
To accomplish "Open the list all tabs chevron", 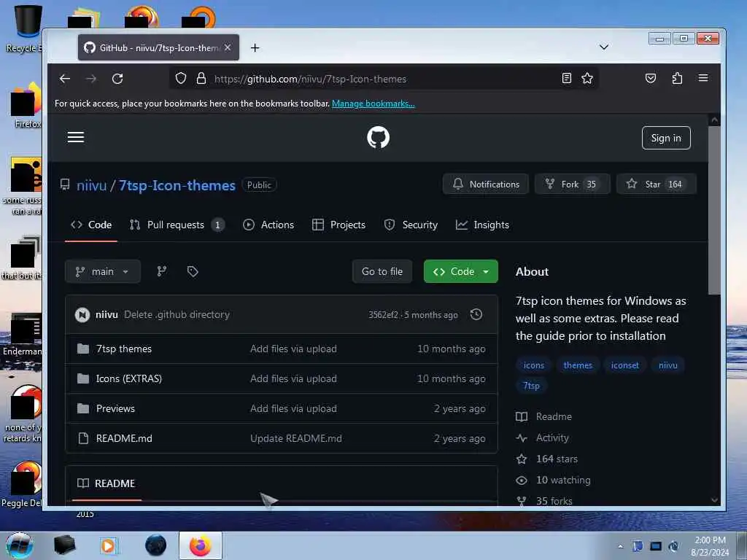I will [603, 47].
